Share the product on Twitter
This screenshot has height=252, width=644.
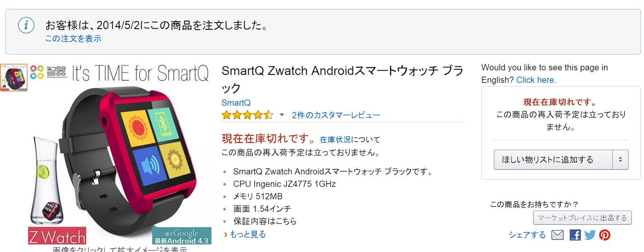[590, 235]
